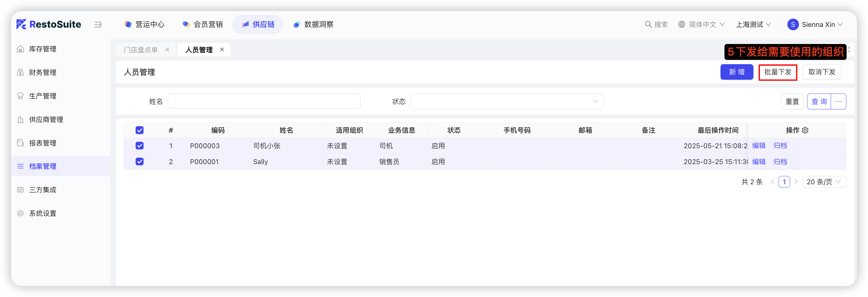Click the RestoSuite logo

(49, 24)
